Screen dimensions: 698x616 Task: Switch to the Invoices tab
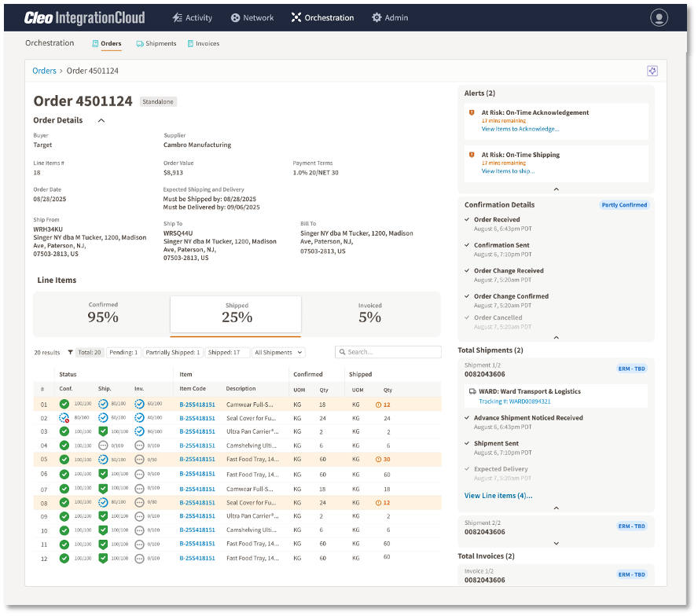point(204,44)
